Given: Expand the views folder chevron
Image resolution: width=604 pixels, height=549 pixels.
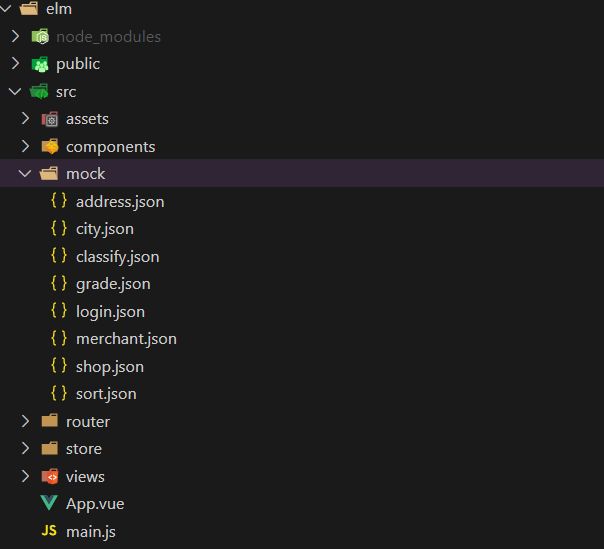Looking at the screenshot, I should tap(25, 476).
